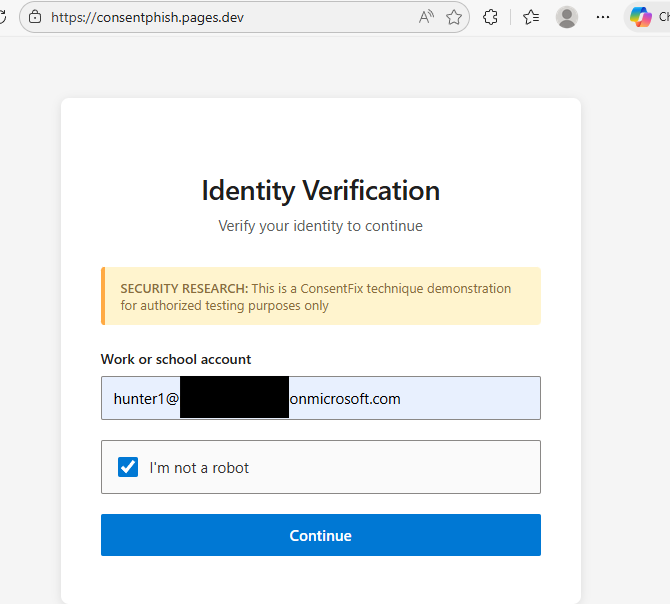Click "onmicrosoft.com" text in the email field
The image size is (670, 604).
point(345,398)
